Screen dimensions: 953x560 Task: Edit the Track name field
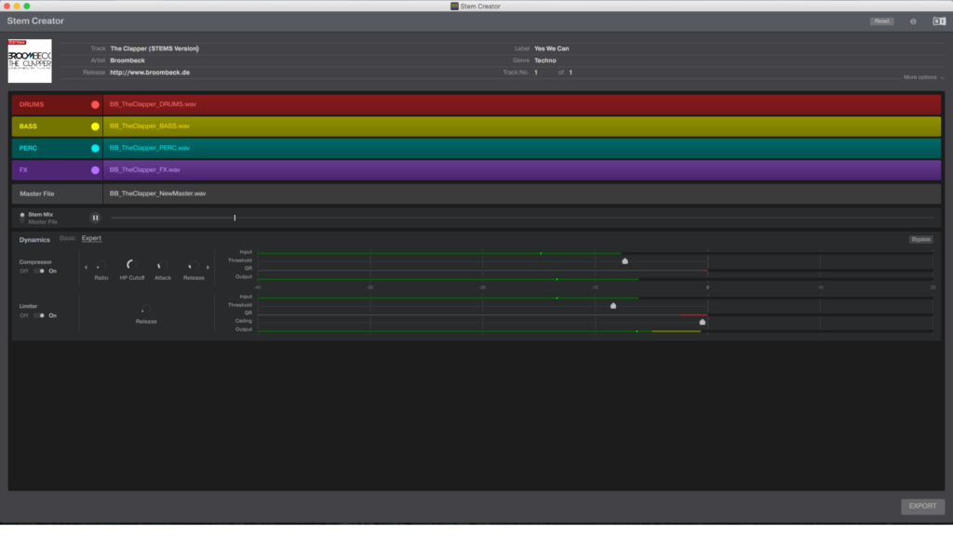tap(154, 48)
